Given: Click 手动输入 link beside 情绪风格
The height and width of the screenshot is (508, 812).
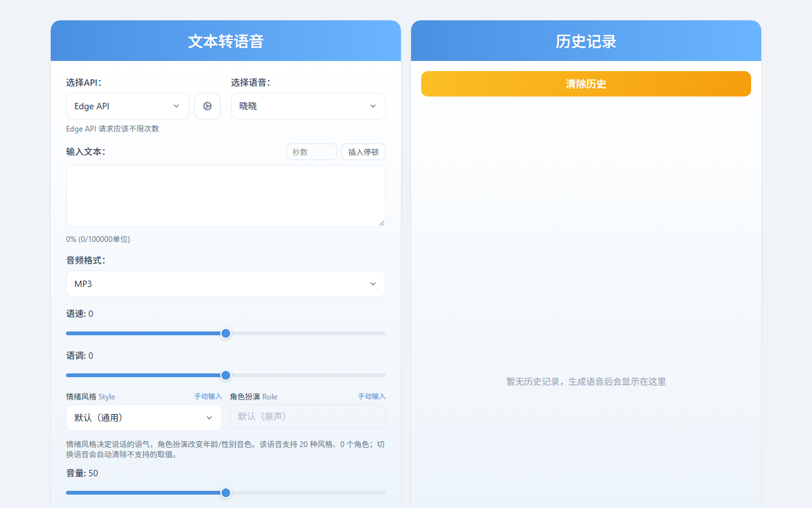Looking at the screenshot, I should coord(208,396).
